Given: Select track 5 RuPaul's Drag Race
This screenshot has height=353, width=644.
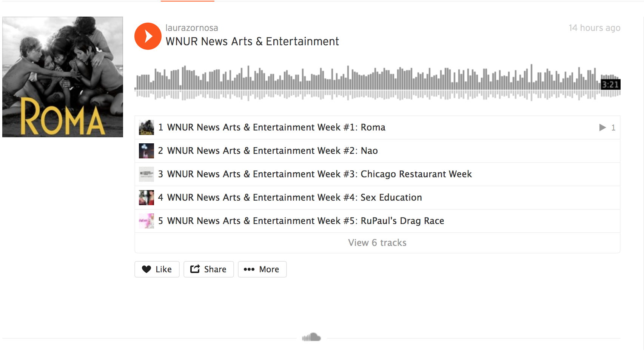Looking at the screenshot, I should click(x=377, y=221).
